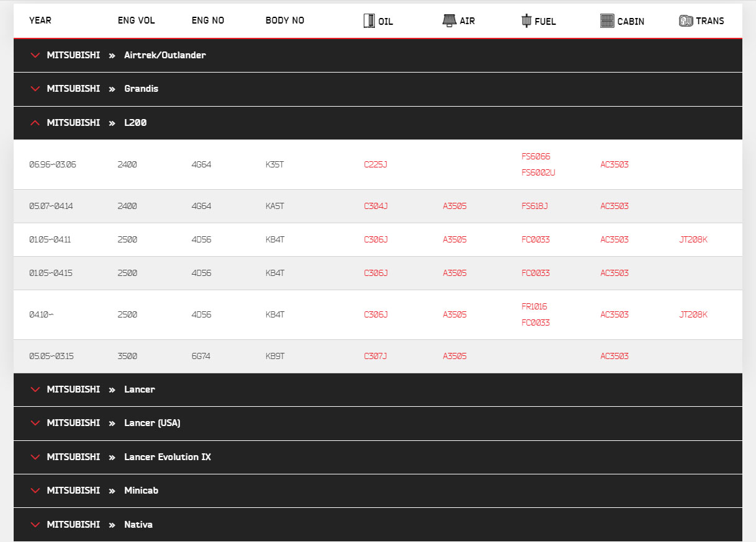Image resolution: width=756 pixels, height=542 pixels.
Task: Open cabin filter AC3503 in KA5T row
Action: [614, 206]
